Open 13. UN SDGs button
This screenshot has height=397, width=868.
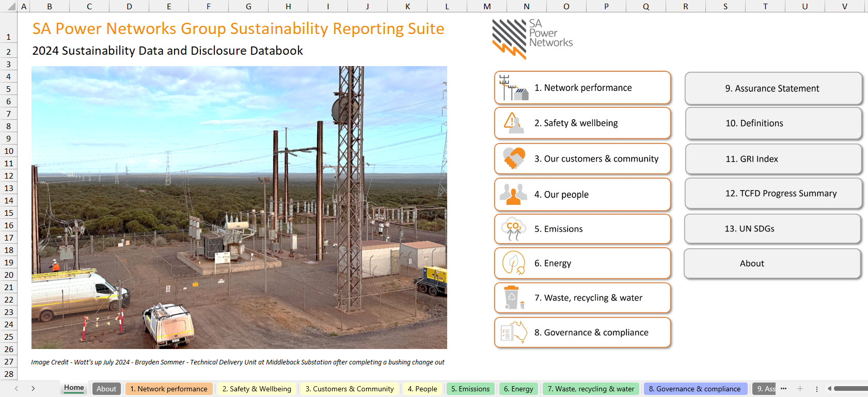tap(773, 229)
